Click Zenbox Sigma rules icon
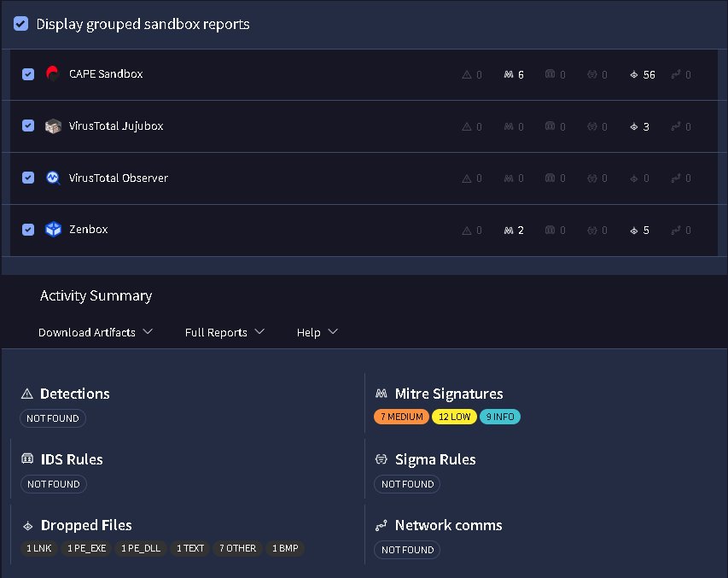This screenshot has height=578, width=728. point(592,231)
